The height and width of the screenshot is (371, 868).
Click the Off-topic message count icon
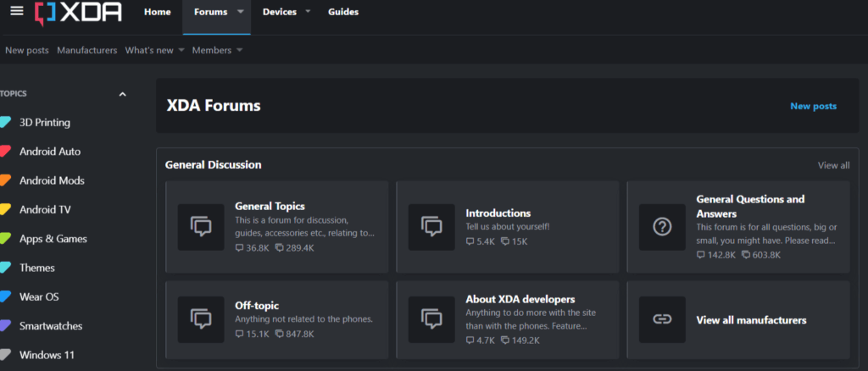click(x=279, y=334)
